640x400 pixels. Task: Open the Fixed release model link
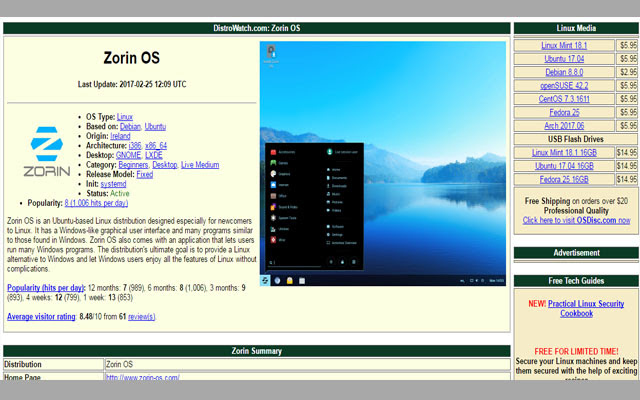click(144, 174)
